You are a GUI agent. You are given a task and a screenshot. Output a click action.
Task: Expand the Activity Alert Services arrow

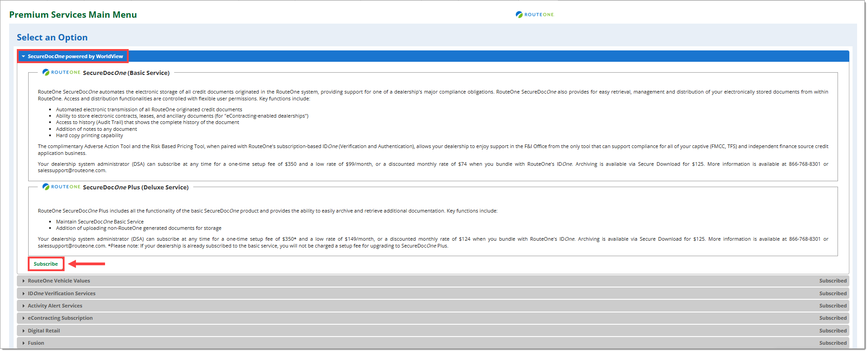point(24,306)
